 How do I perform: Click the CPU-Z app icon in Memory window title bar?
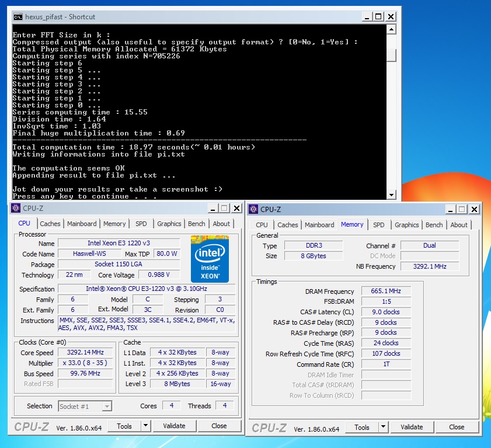253,209
